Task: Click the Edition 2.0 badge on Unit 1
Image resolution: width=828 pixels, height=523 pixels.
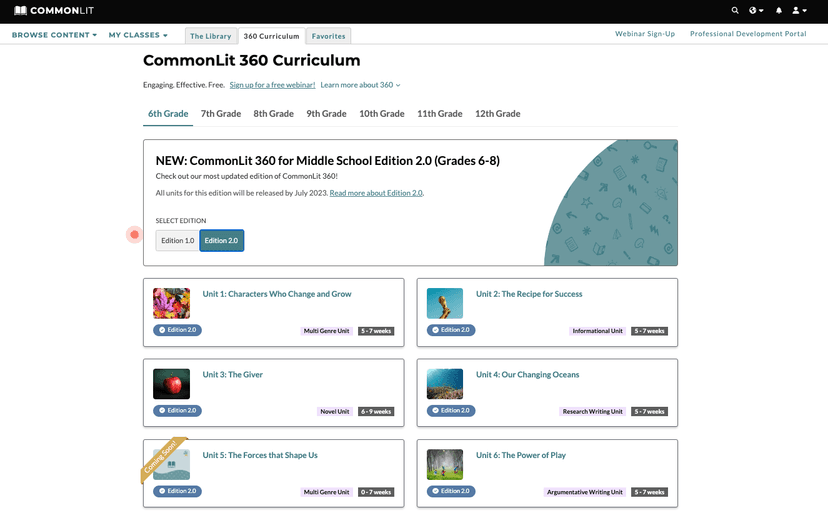Action: (x=177, y=330)
